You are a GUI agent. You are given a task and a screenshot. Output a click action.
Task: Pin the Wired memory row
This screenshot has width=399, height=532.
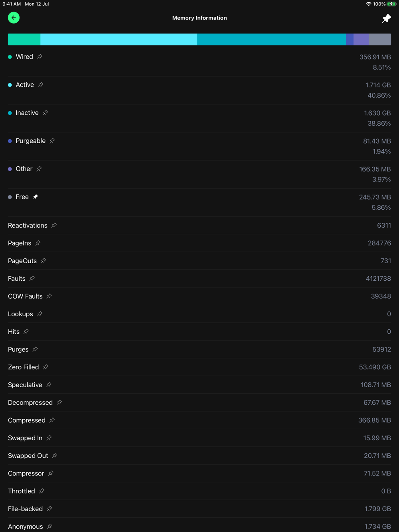click(x=40, y=57)
